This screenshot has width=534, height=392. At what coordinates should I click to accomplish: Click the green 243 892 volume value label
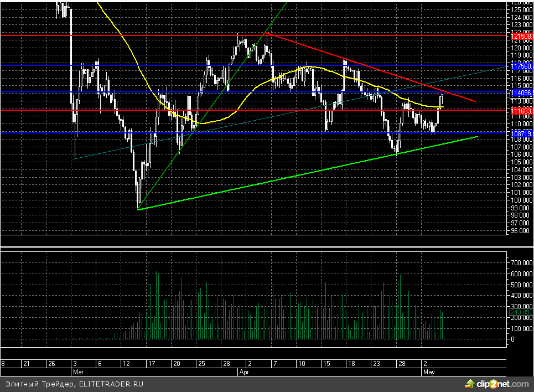(x=522, y=312)
